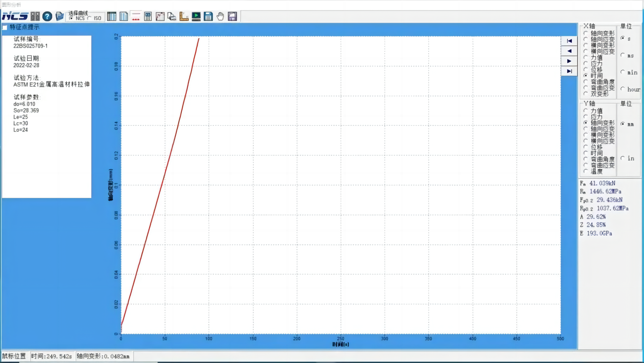Viewport: 644px width, 363px height.
Task: Click the NCS logo in toolbar
Action: (15, 16)
